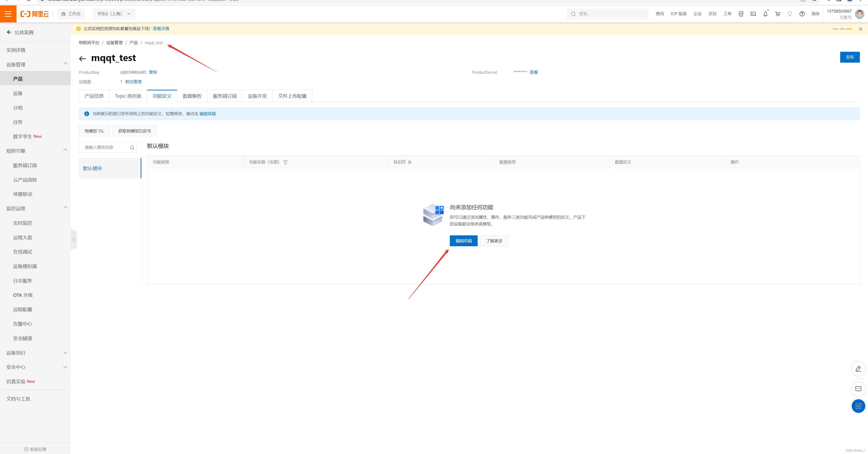Open the 华东2（上海） region dropdown
The image size is (868, 454).
pyautogui.click(x=114, y=14)
